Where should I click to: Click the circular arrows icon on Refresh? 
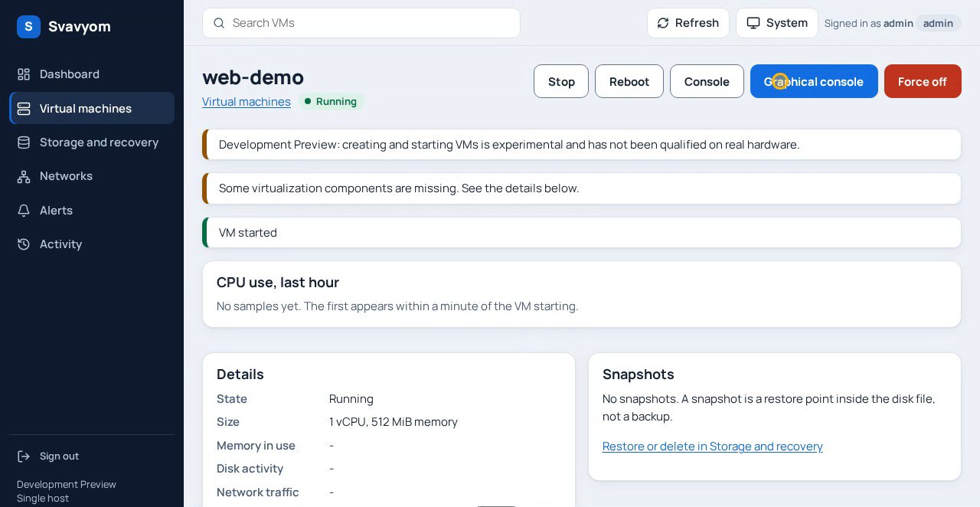(663, 23)
